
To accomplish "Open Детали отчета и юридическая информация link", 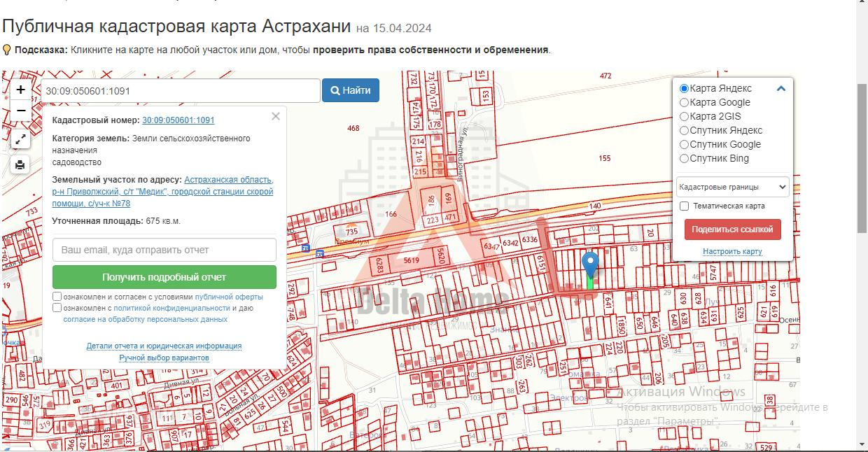I will click(x=164, y=346).
